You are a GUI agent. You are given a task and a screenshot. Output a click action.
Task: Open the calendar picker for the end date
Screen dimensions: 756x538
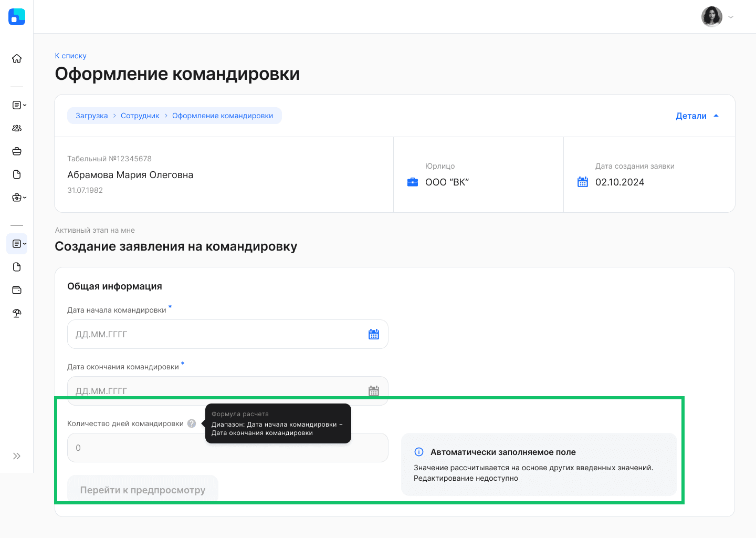point(374,391)
